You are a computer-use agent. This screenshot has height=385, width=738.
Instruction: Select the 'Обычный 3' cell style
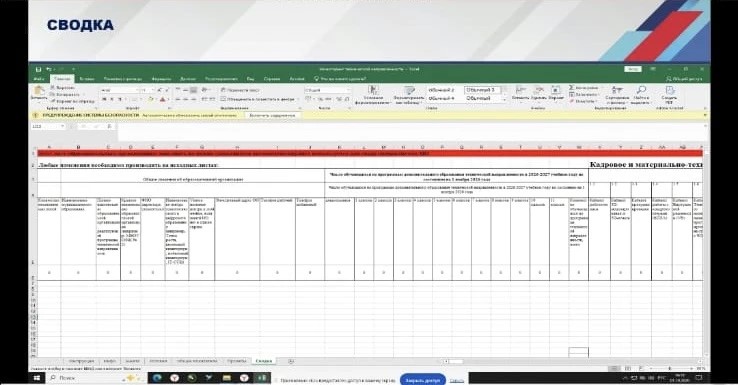(482, 89)
